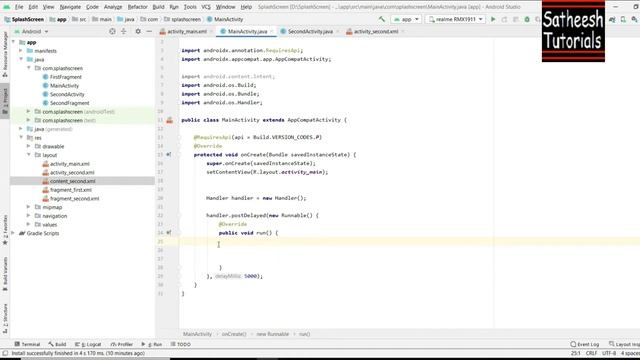Close the MainActivity.java tab
This screenshot has height=360, width=640.
[x=272, y=31]
